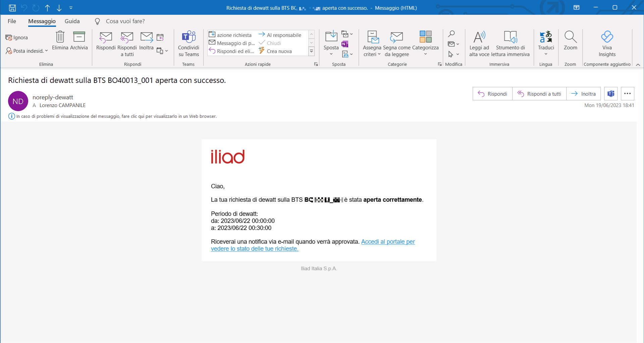This screenshot has width=644, height=343.
Task: Collapse the ribbon with the chevron
Action: (x=638, y=64)
